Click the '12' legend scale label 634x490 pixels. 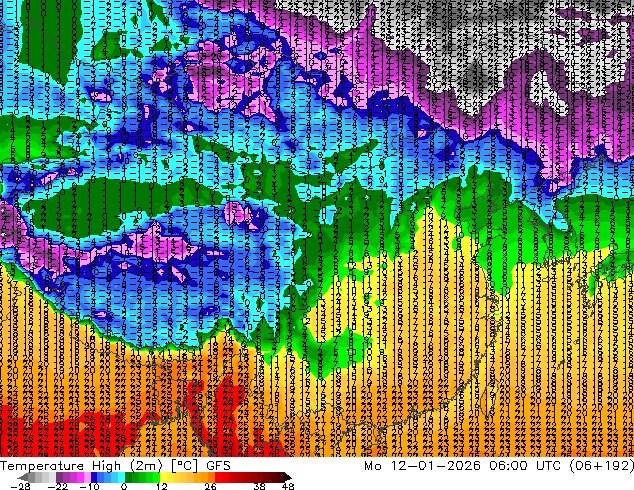[162, 486]
